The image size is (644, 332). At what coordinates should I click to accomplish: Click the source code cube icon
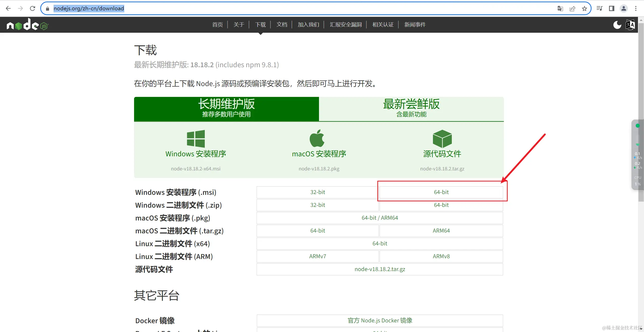pyautogui.click(x=442, y=139)
